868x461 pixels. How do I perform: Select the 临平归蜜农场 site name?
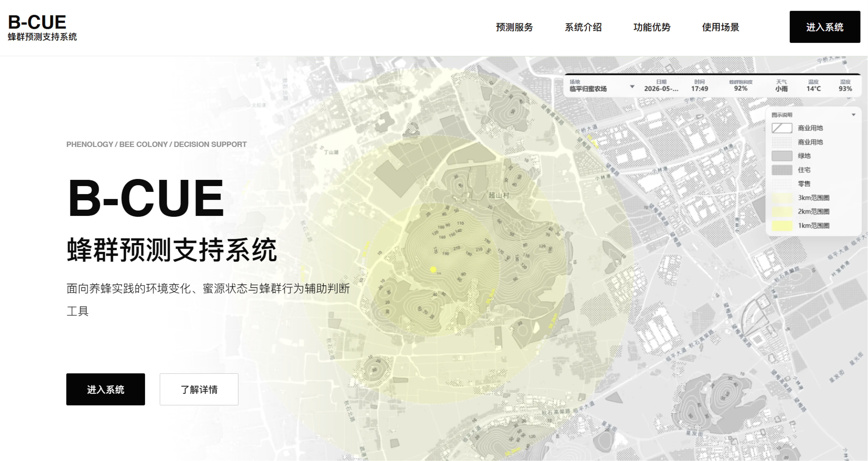[x=588, y=89]
